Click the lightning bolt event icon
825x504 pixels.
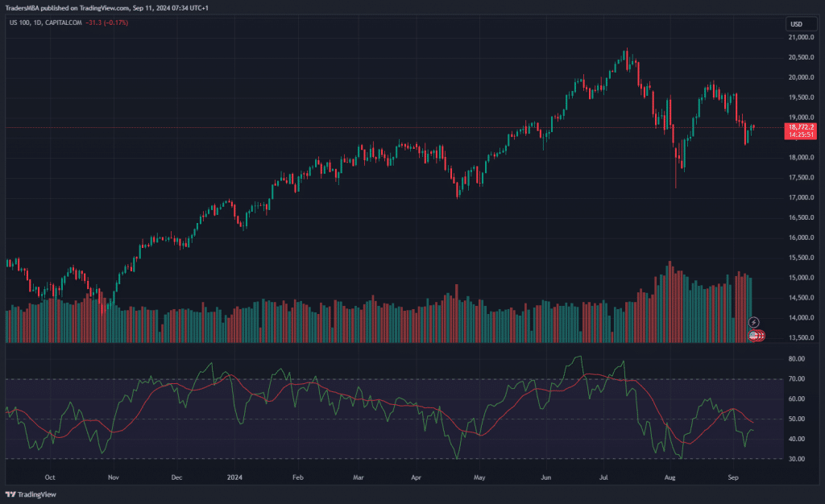pyautogui.click(x=754, y=322)
